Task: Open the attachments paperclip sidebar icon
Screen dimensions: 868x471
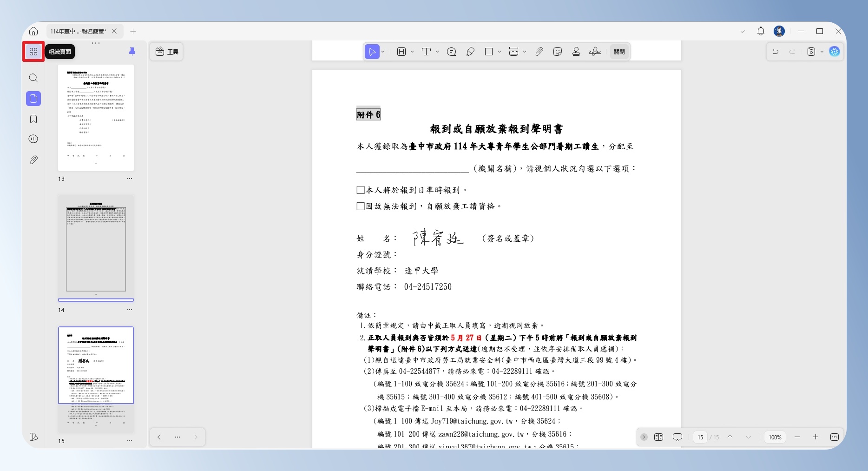Action: pyautogui.click(x=33, y=160)
